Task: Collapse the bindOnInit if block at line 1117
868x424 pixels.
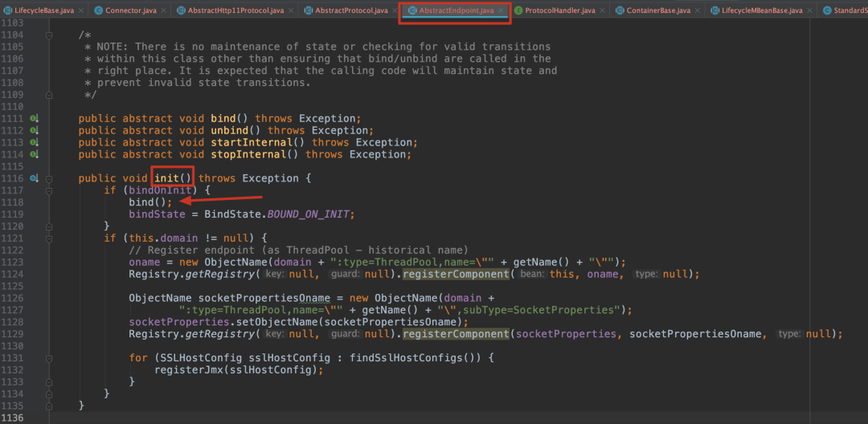Action: coord(49,190)
